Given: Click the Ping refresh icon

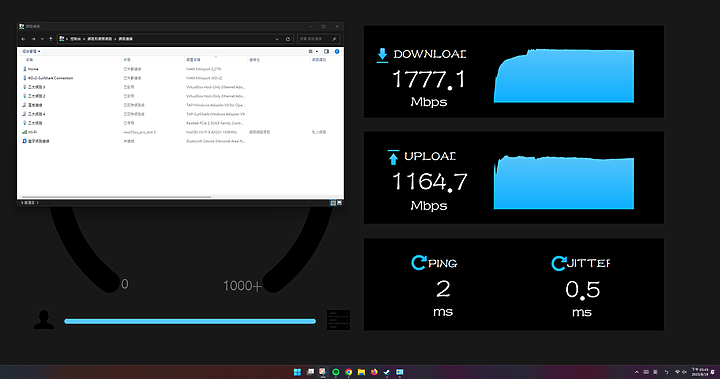Looking at the screenshot, I should tap(419, 263).
